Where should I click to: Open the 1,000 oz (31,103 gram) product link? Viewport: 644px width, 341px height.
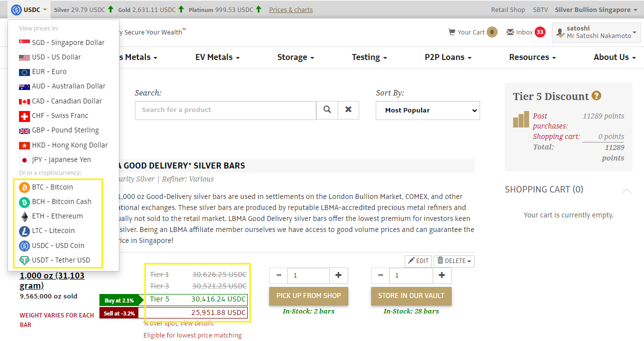(52, 280)
